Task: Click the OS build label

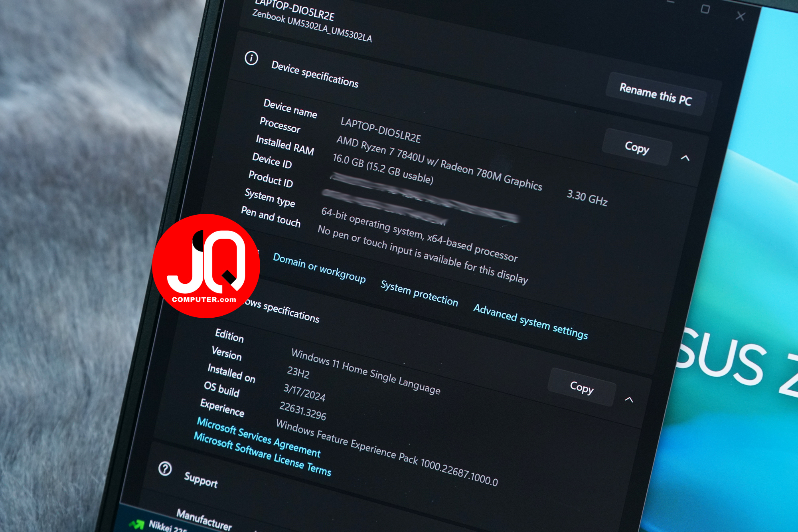Action: click(x=221, y=389)
